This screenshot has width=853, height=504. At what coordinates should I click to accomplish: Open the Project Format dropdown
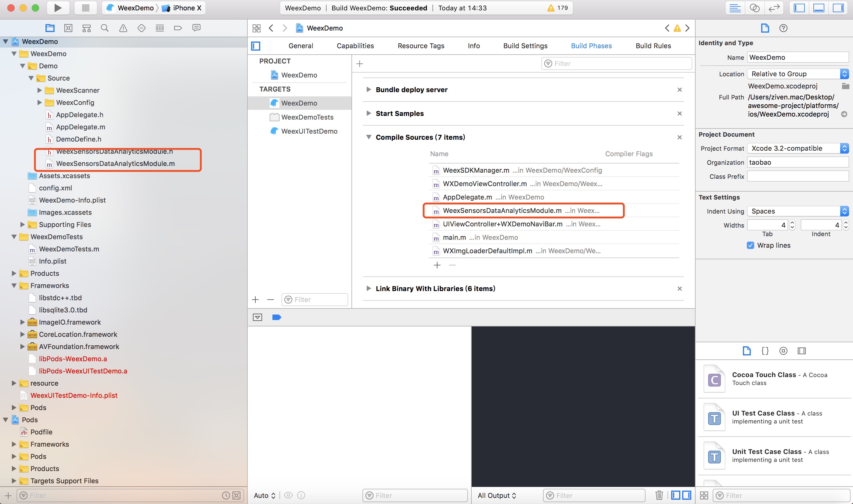(798, 148)
